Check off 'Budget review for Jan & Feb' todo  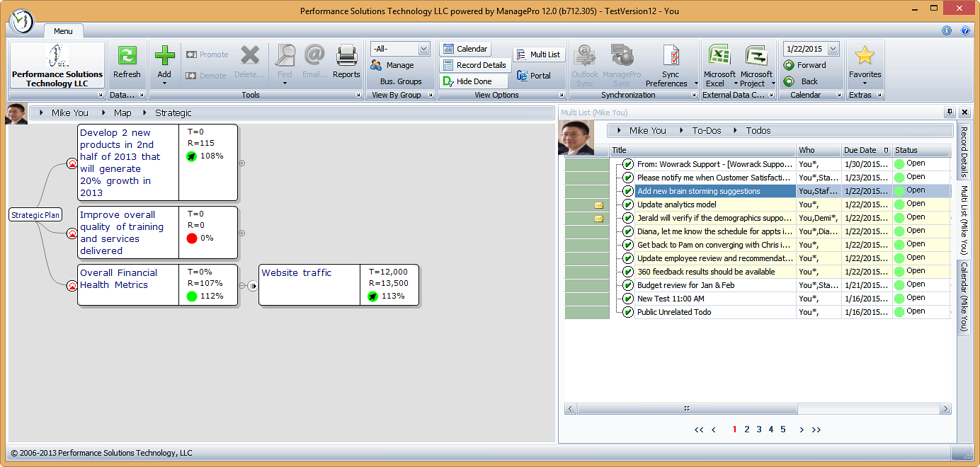[x=628, y=285]
